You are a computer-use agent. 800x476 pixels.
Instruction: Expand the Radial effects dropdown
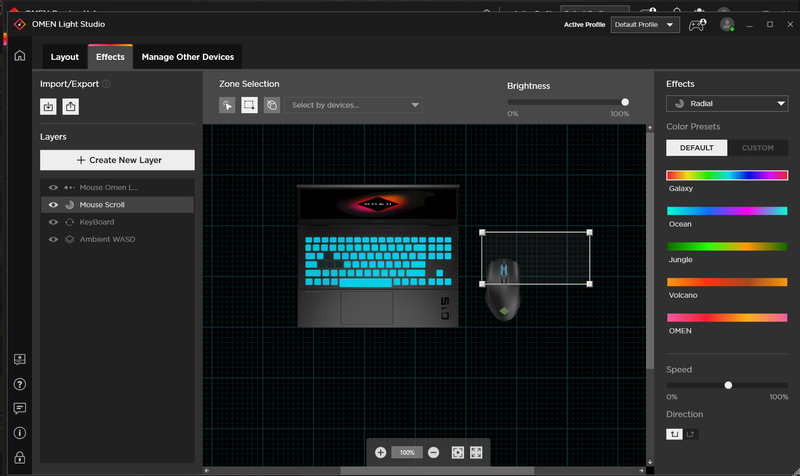727,103
